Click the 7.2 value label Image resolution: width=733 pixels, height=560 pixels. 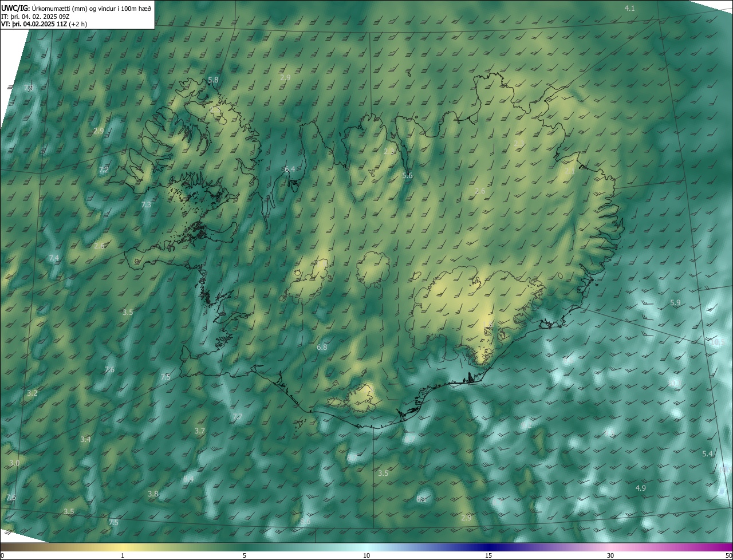104,170
